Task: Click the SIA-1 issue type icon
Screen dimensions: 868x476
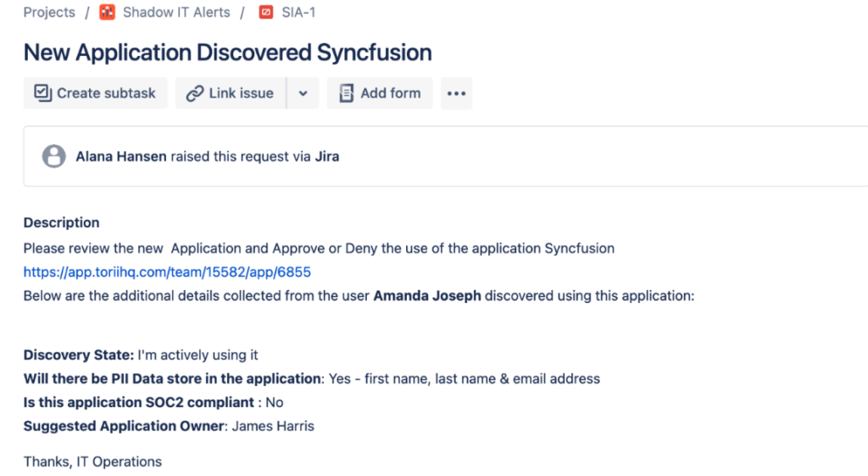Action: point(266,12)
